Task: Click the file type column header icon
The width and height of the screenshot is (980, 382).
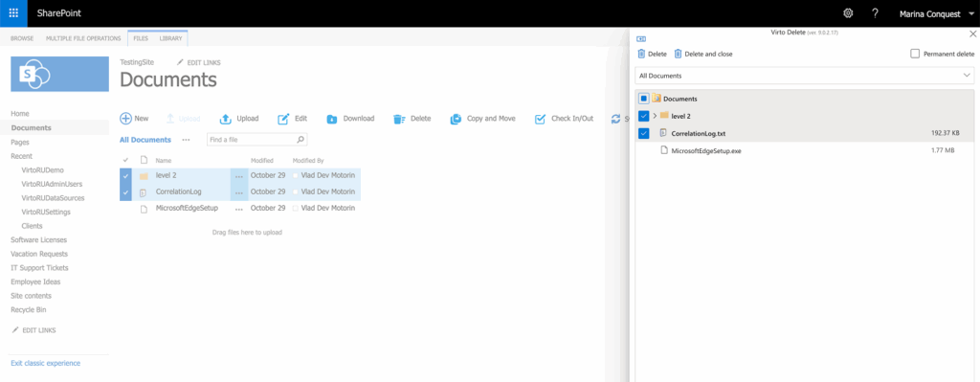Action: pos(144,161)
